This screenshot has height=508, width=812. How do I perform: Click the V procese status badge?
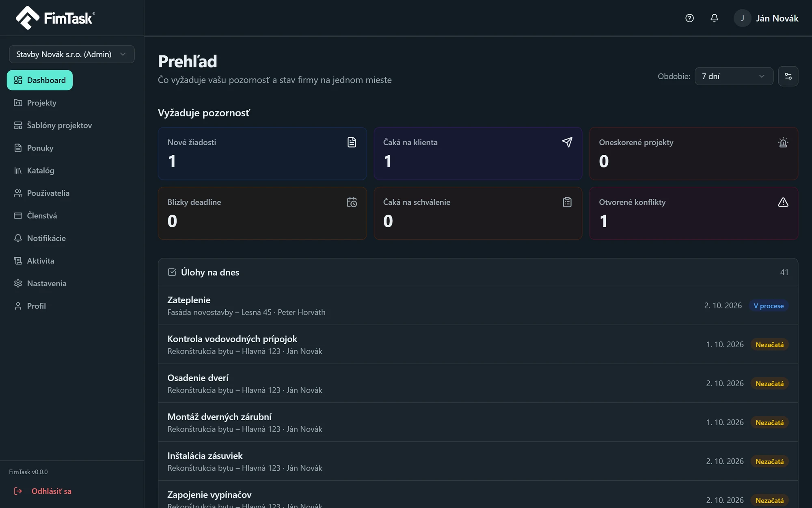pyautogui.click(x=769, y=306)
